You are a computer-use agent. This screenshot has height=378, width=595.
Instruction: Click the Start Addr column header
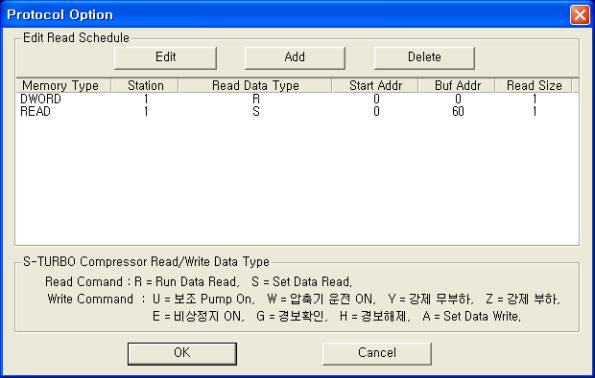tap(375, 85)
